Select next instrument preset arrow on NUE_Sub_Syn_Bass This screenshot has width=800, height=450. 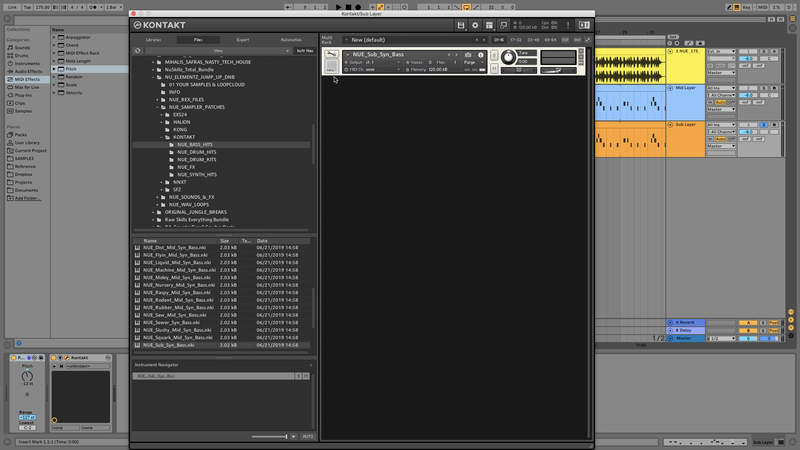tap(456, 55)
